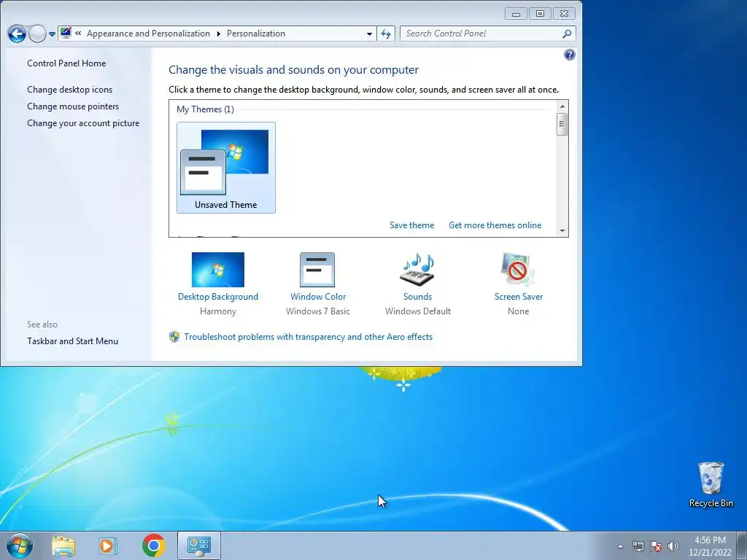
Task: Open Change your account picture link
Action: [x=83, y=122]
